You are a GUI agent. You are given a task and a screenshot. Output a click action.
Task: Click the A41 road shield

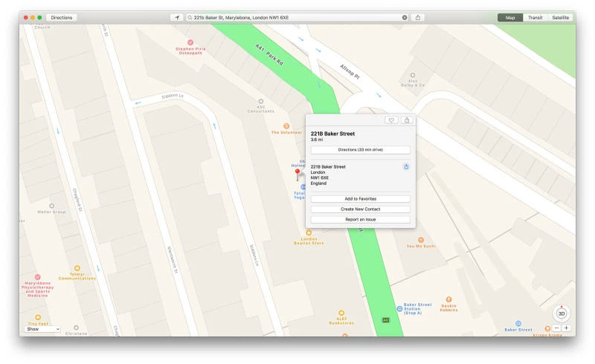pos(386,320)
